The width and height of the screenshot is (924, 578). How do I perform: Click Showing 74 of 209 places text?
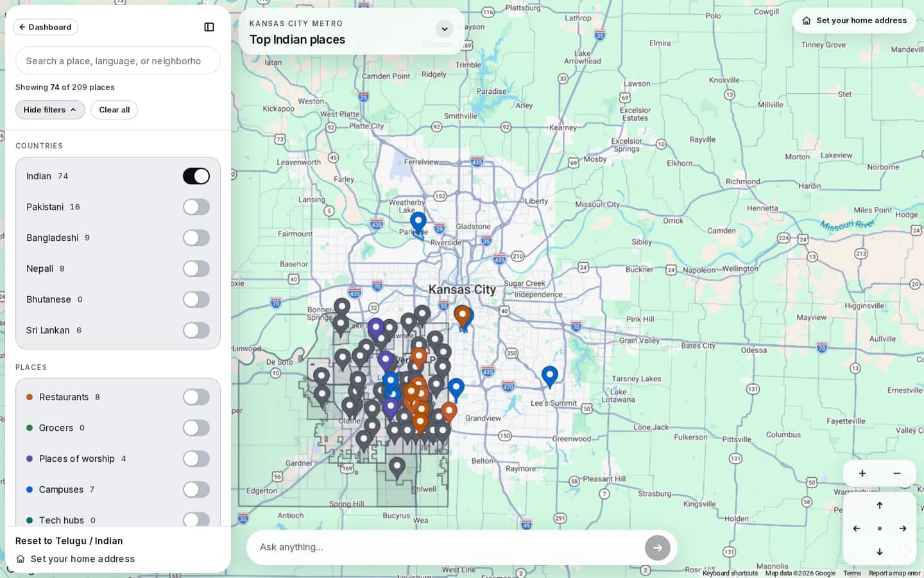click(65, 87)
